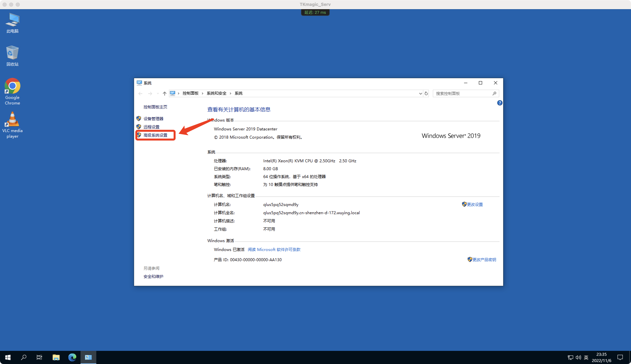Open Google Chrome from the desktop

(x=12, y=86)
